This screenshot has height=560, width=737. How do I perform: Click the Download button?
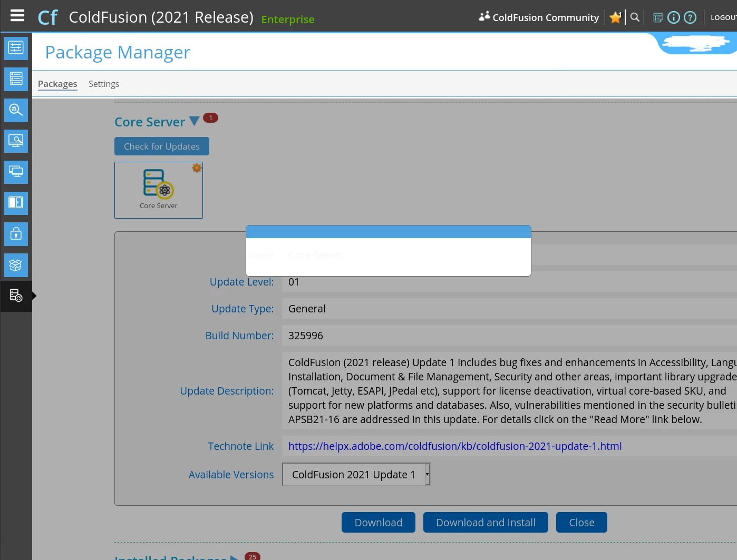pos(379,523)
